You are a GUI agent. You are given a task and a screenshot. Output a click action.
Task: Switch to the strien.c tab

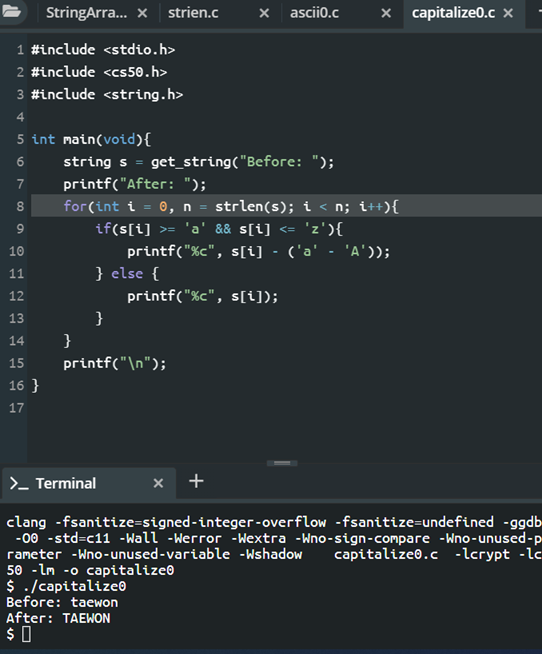pos(193,13)
